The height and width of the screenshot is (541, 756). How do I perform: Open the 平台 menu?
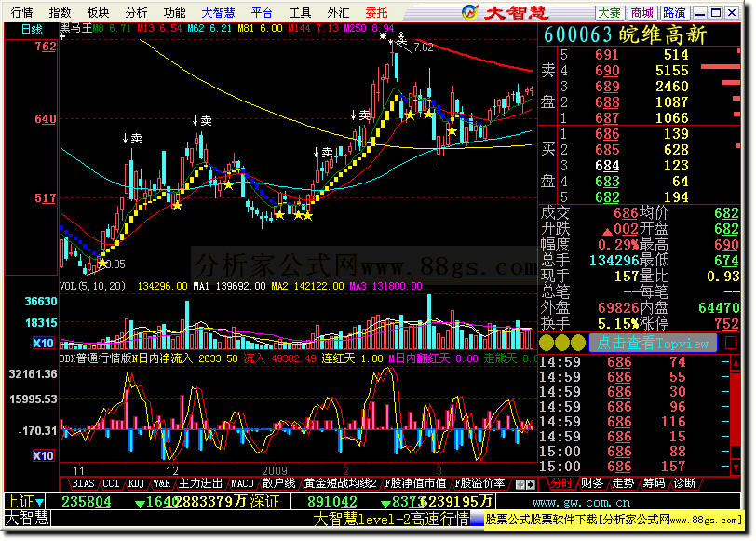click(262, 12)
